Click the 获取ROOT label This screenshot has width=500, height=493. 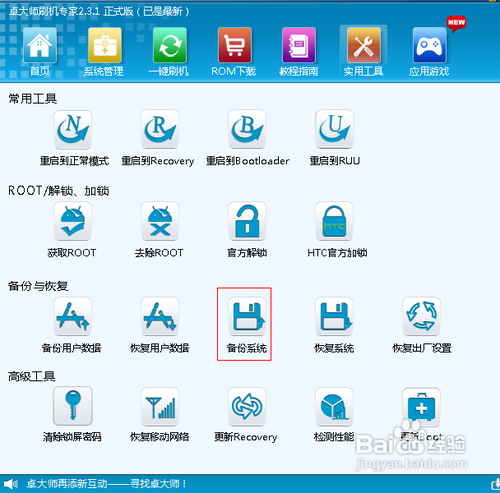(x=72, y=253)
